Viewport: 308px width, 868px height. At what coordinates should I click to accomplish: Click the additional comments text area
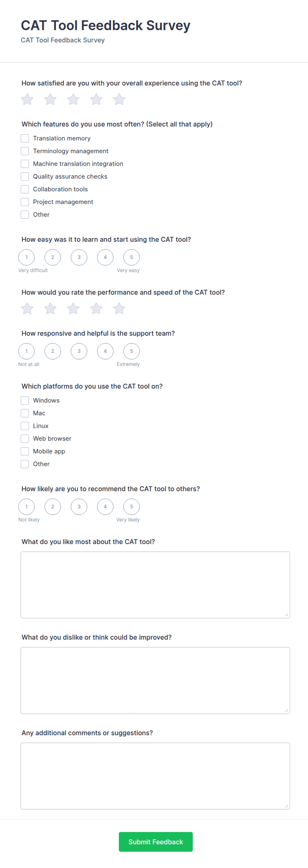pos(156,776)
